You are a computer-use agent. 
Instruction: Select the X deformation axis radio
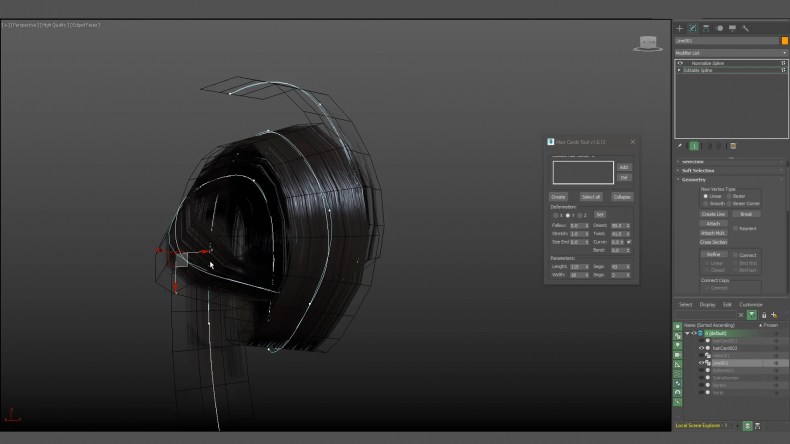click(x=556, y=215)
